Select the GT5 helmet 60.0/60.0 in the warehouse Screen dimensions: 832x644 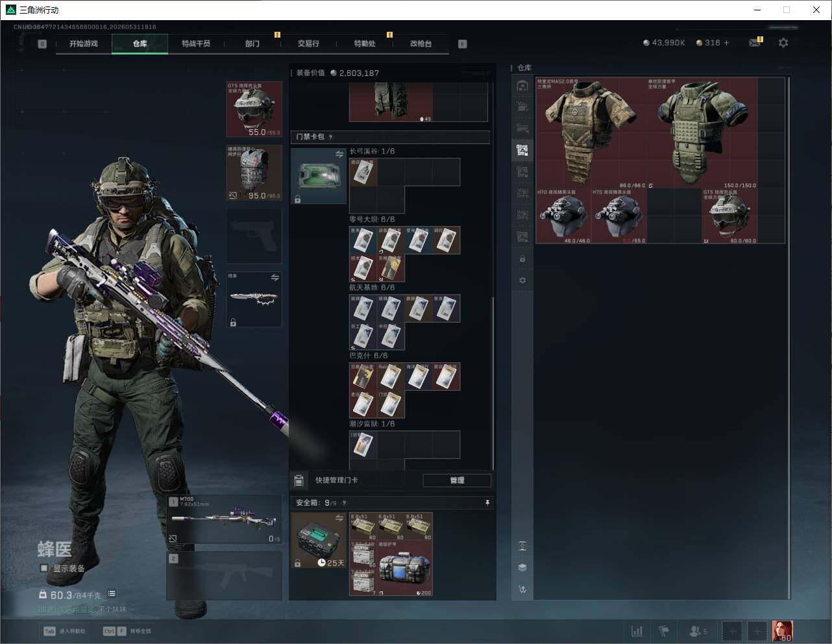coord(729,216)
